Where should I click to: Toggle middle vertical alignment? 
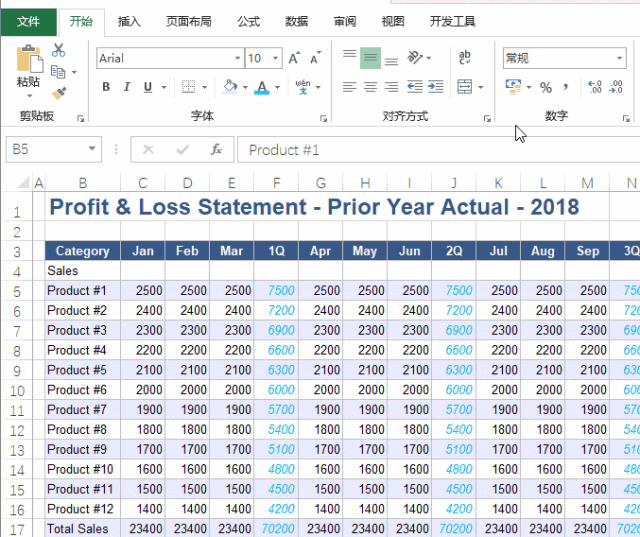click(x=370, y=58)
